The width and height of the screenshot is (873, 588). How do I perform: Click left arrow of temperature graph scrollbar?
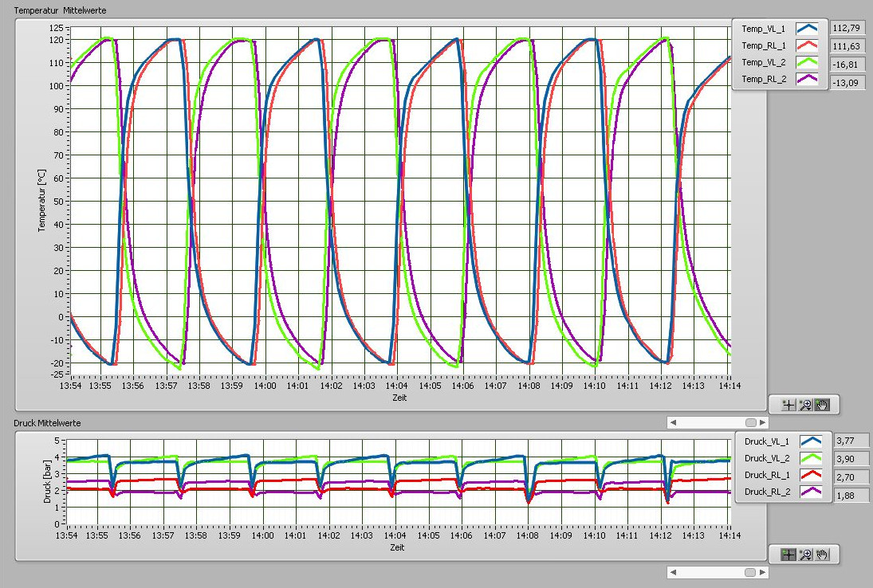pyautogui.click(x=673, y=423)
